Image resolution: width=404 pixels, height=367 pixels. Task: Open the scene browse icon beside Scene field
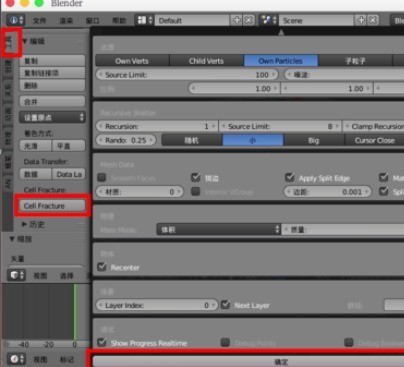click(269, 20)
